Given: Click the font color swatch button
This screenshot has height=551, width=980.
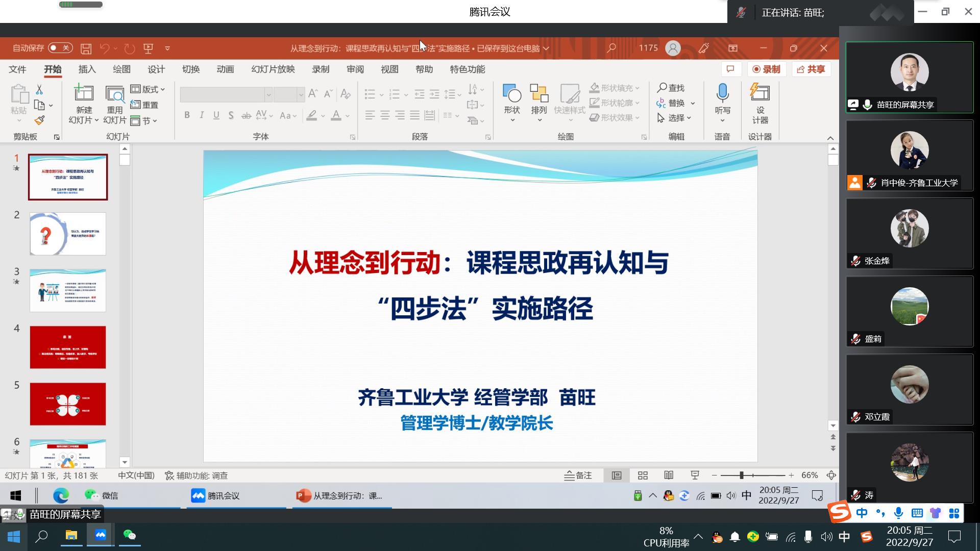Looking at the screenshot, I should click(336, 115).
